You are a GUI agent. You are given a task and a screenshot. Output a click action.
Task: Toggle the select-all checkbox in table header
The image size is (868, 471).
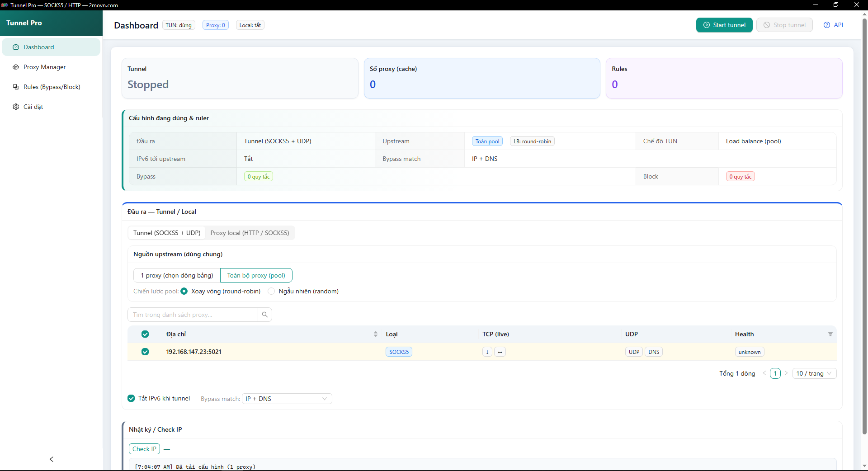click(145, 334)
